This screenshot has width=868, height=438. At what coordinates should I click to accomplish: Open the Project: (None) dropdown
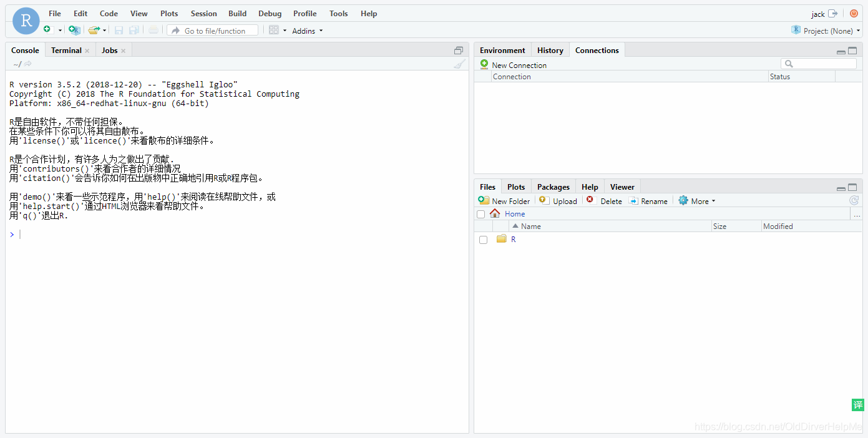[826, 31]
